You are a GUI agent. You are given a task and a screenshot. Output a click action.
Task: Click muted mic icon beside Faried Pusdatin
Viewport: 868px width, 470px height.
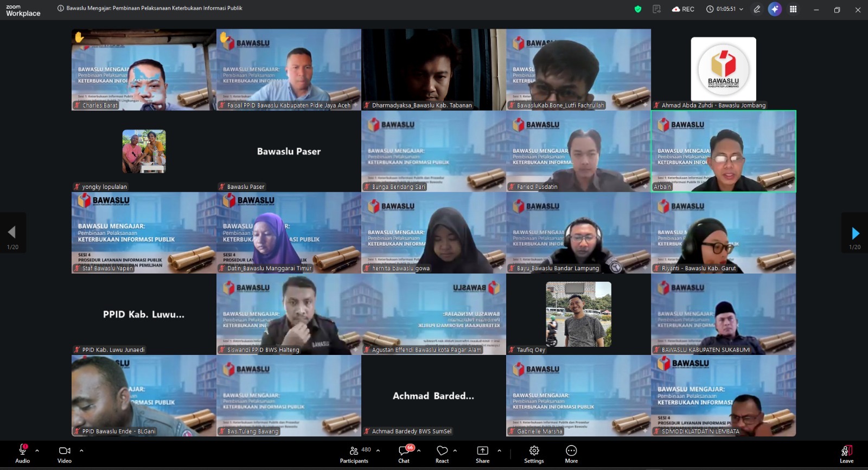(512, 187)
